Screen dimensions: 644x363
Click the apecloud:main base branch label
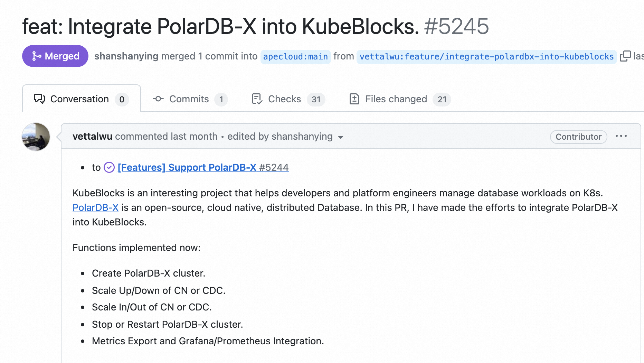[295, 56]
